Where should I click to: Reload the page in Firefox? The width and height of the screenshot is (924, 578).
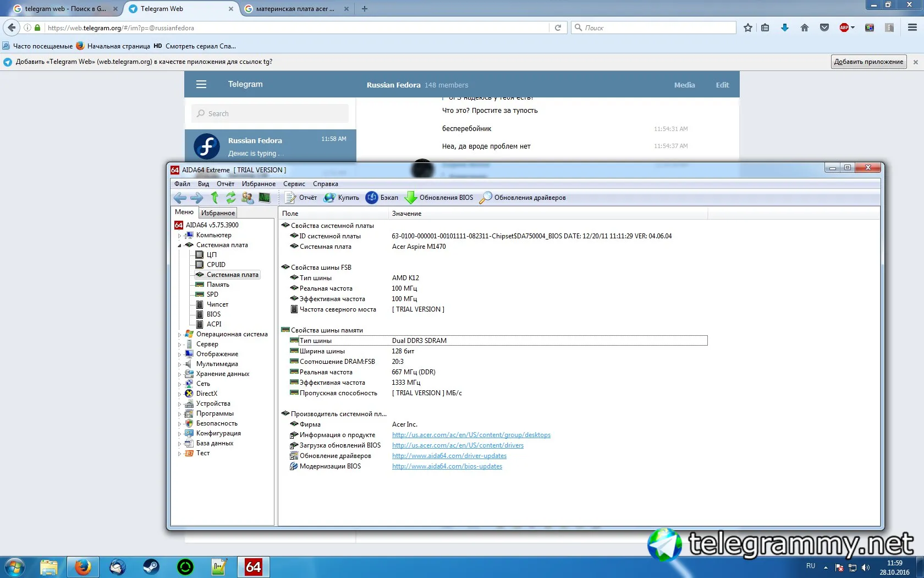[558, 28]
